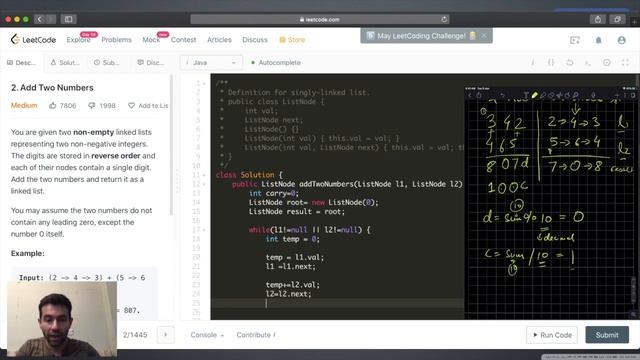Click the description panel scrollbar
The image size is (640, 360).
171,145
